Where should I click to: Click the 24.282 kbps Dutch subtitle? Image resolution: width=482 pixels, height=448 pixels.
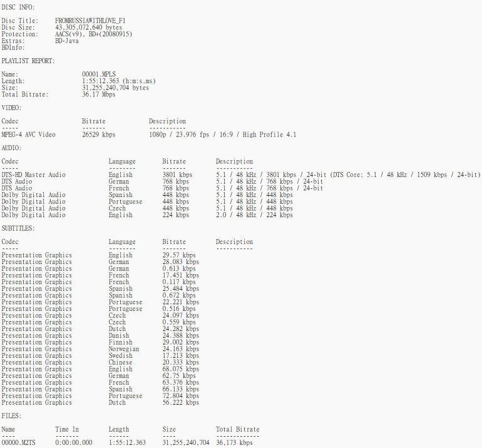tap(181, 329)
